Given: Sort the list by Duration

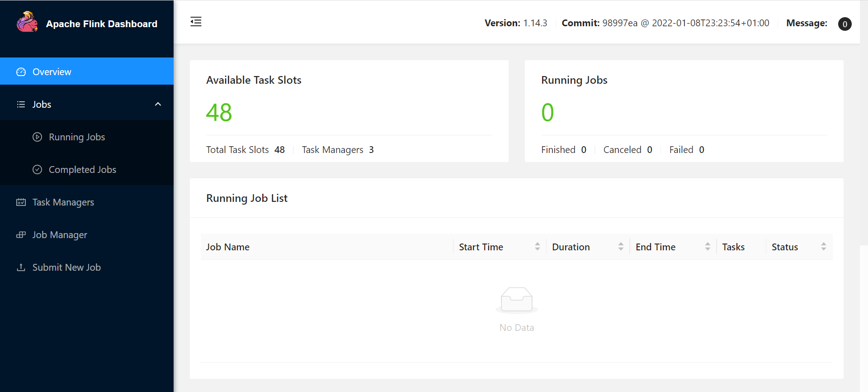Looking at the screenshot, I should tap(588, 247).
